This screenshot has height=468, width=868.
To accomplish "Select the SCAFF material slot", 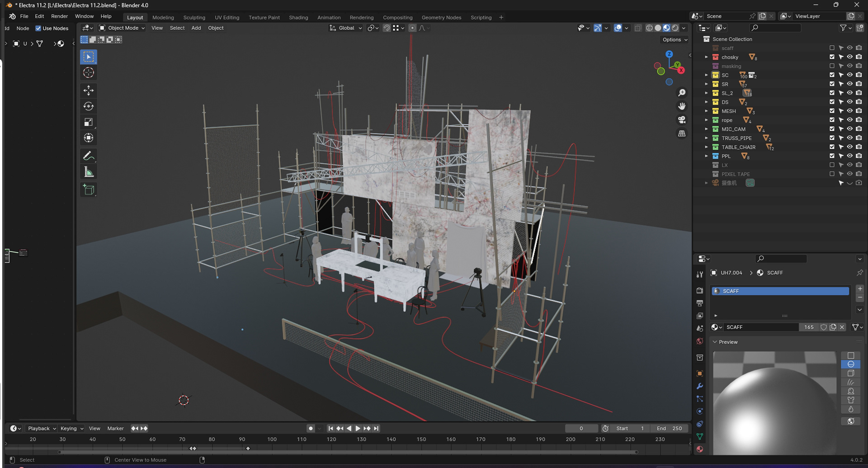I will pos(780,291).
